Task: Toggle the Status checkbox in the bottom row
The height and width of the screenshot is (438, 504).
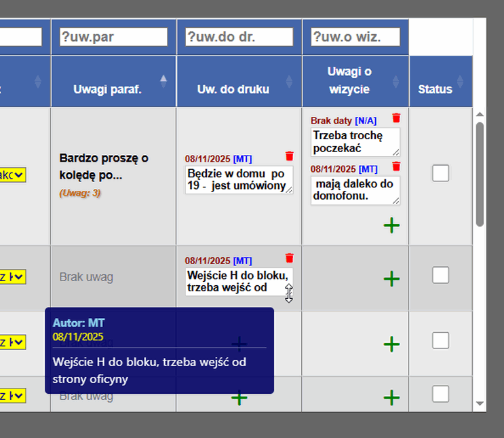Action: pyautogui.click(x=440, y=394)
